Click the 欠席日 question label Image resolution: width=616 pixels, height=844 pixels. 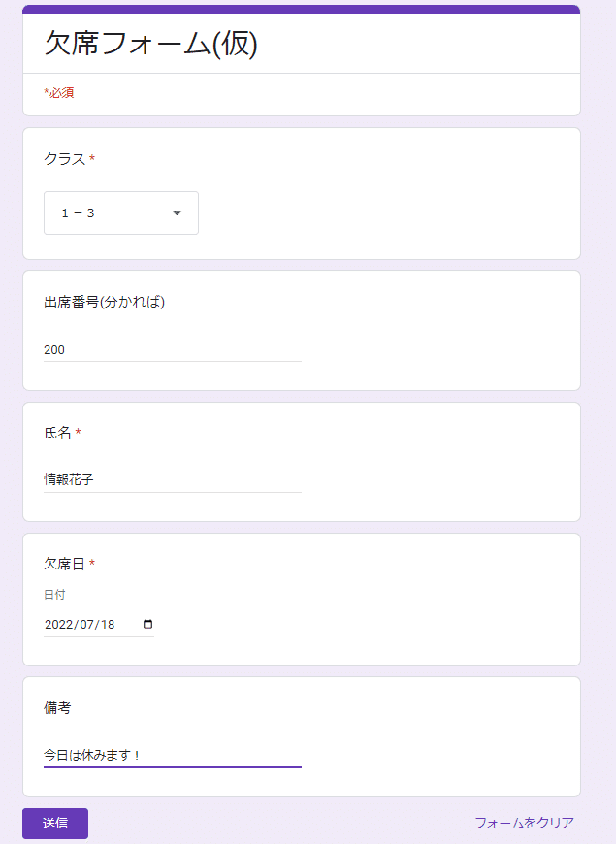(x=65, y=564)
